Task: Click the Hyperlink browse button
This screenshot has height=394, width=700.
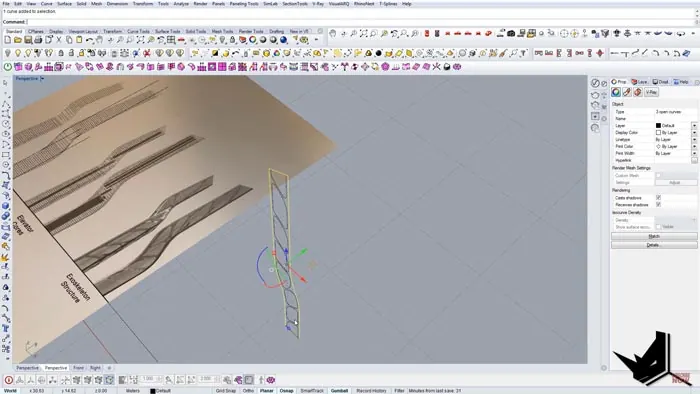Action: point(694,160)
